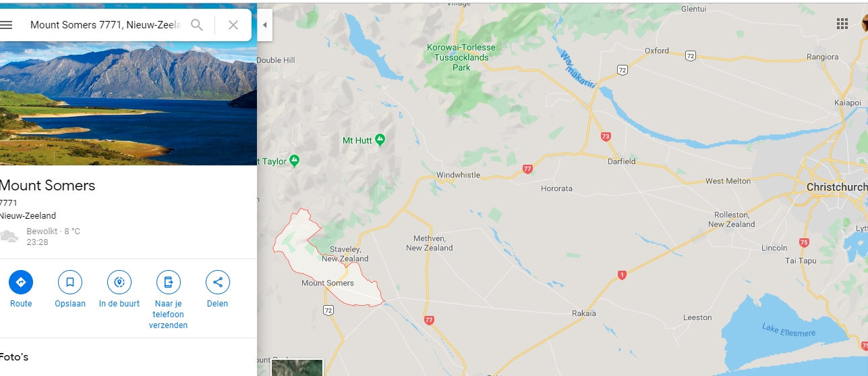Open the account profile avatar

(865, 24)
